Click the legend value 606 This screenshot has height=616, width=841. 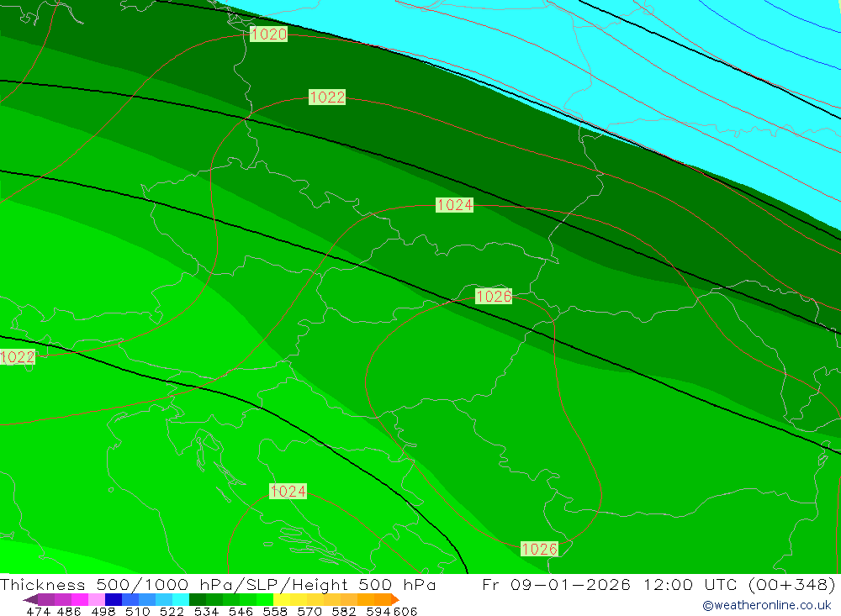pos(405,611)
